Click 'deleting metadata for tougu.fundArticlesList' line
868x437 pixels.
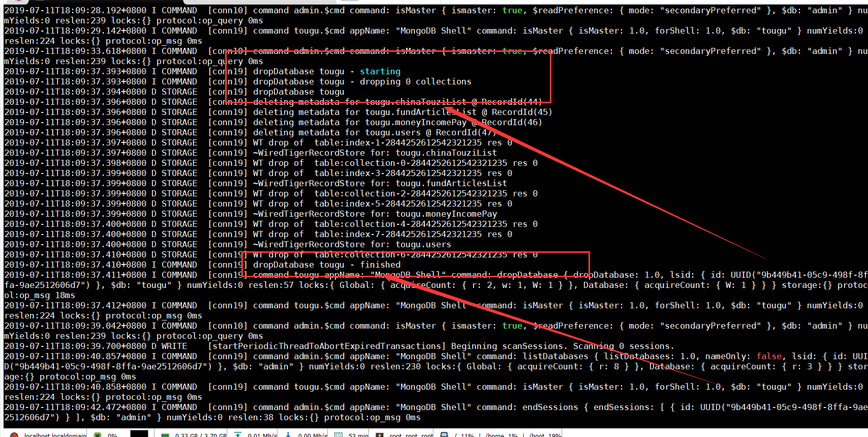coord(365,112)
